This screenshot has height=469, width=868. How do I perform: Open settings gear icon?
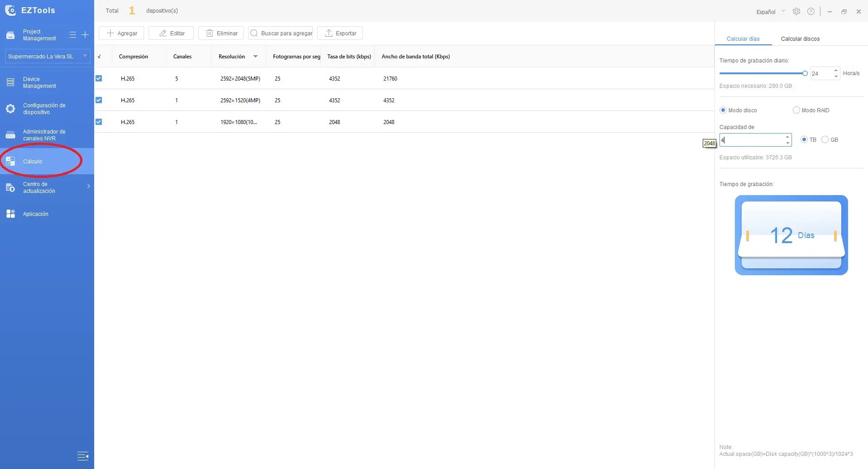click(796, 11)
